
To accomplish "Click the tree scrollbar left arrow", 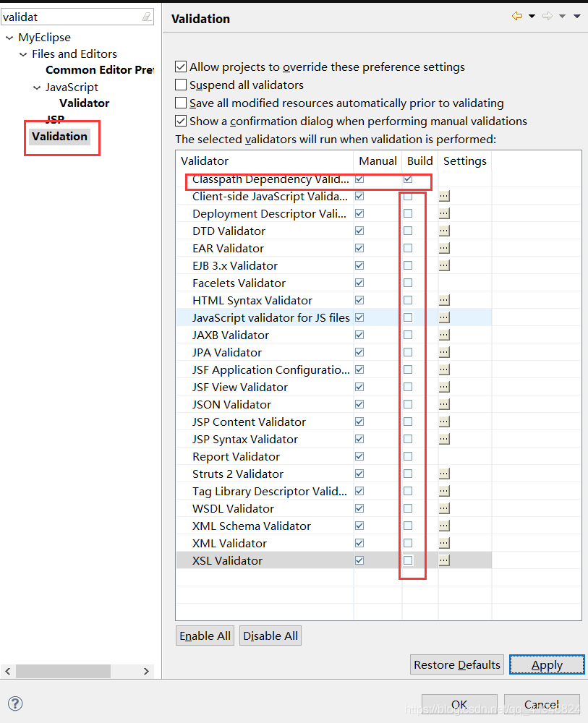I will 8,671.
